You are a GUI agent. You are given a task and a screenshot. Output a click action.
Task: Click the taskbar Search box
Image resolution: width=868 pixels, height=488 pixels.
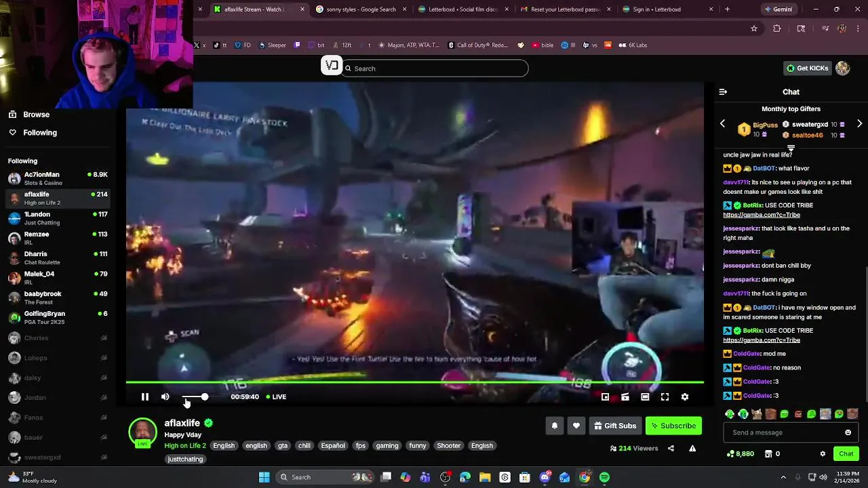(x=323, y=477)
